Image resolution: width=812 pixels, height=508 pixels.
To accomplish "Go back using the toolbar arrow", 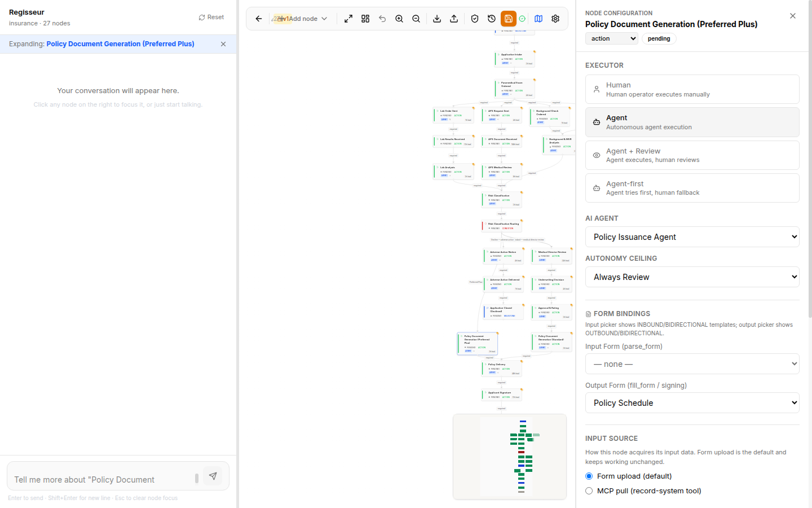I will tap(259, 19).
